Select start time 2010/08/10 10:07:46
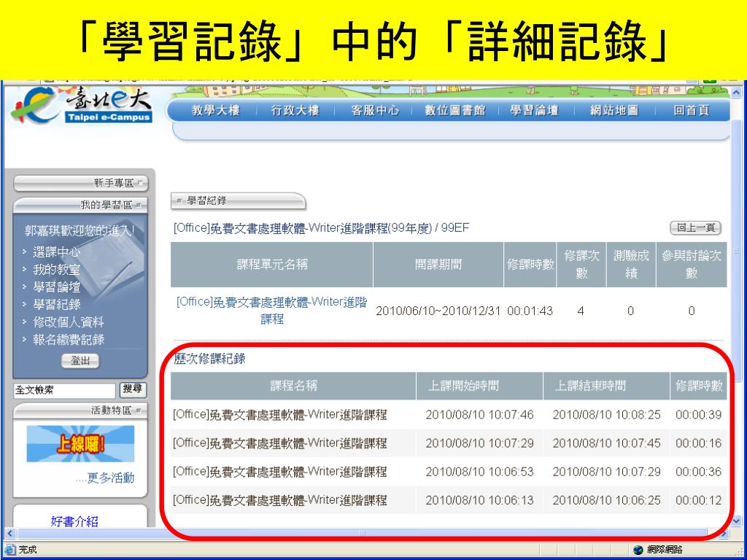Screen dimensions: 747x560 (x=479, y=415)
